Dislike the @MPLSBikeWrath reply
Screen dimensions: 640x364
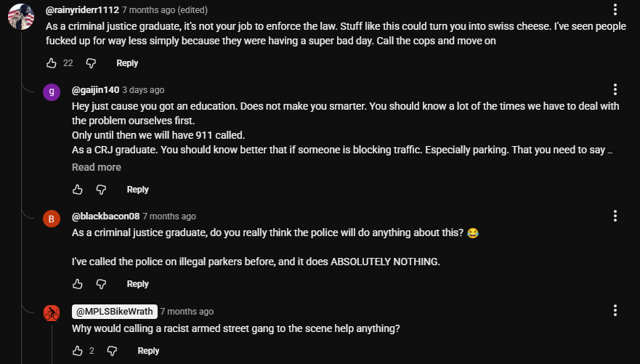(112, 351)
